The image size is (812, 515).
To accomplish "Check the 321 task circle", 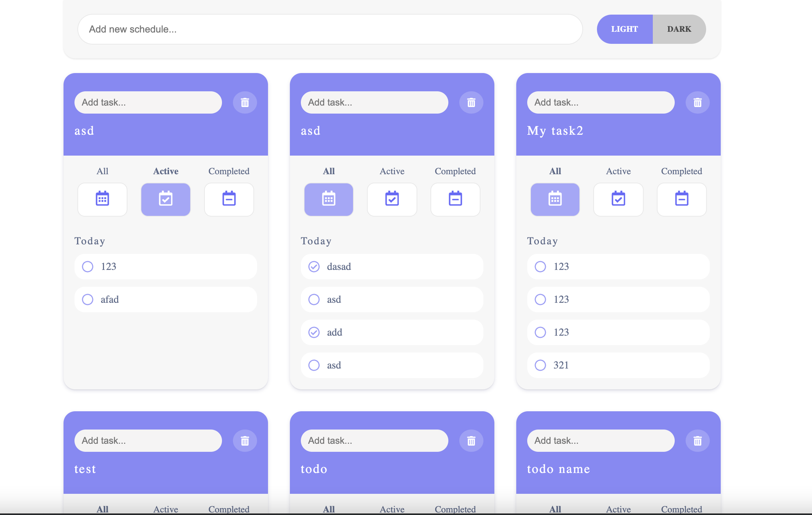I will 540,365.
